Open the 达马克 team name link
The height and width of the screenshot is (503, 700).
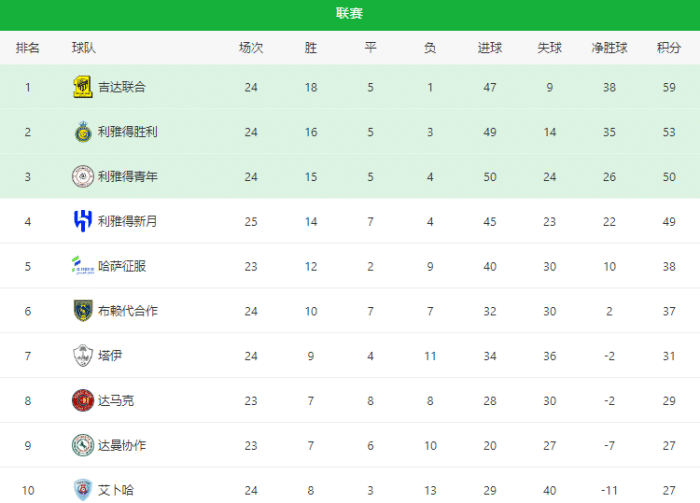pos(116,401)
